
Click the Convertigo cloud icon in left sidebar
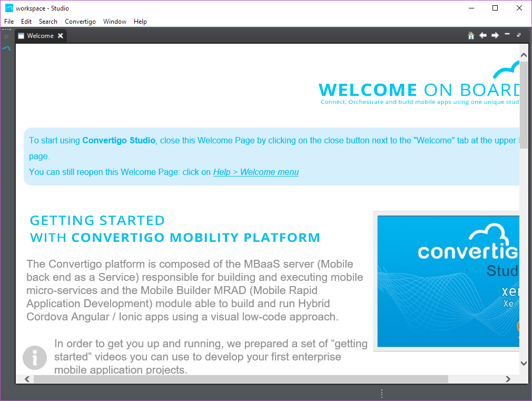pyautogui.click(x=6, y=48)
